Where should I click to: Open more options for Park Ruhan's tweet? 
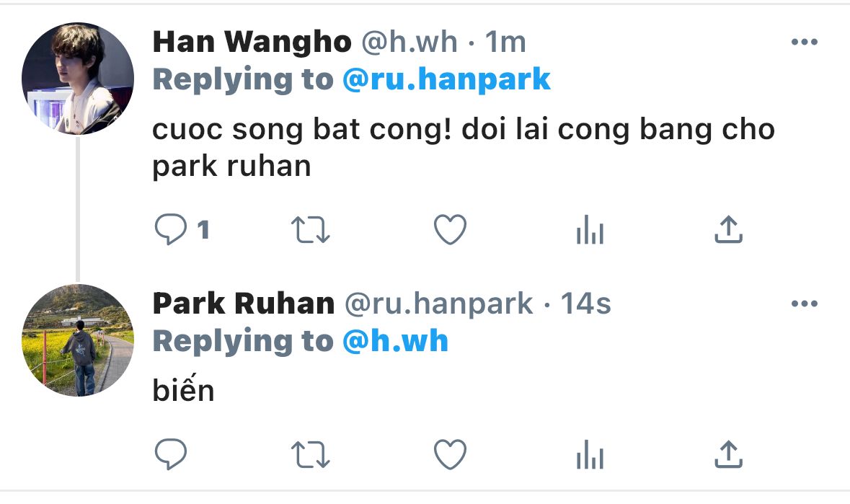click(805, 304)
